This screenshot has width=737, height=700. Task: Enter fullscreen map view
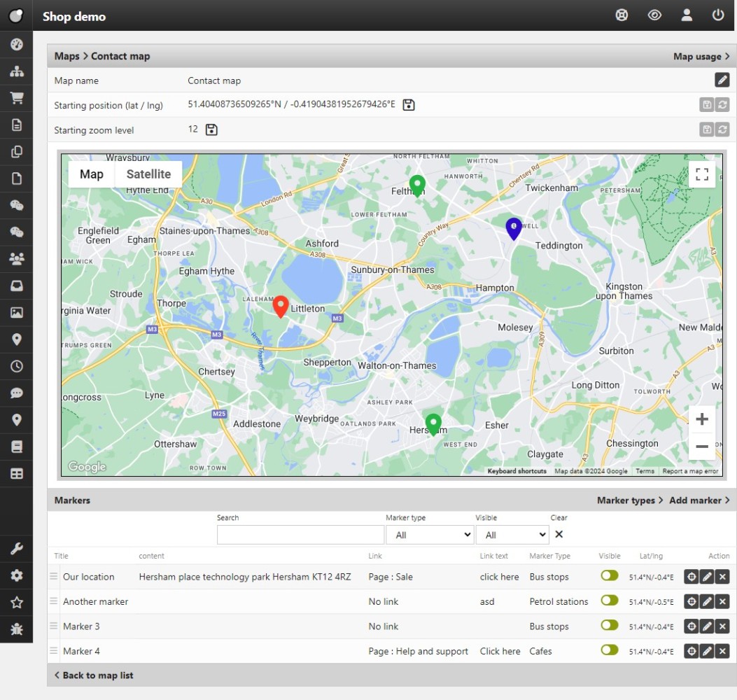(x=702, y=174)
